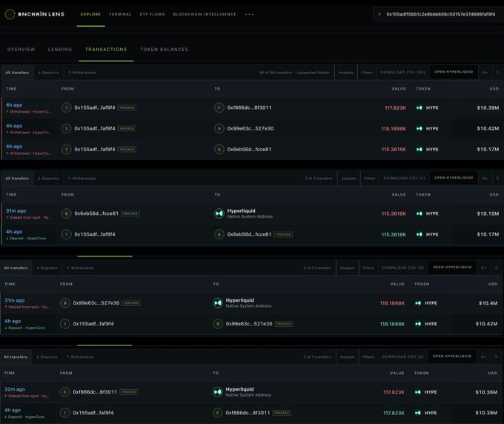The height and width of the screenshot is (424, 504).
Task: Open the Terminal navigation tab
Action: pos(120,14)
